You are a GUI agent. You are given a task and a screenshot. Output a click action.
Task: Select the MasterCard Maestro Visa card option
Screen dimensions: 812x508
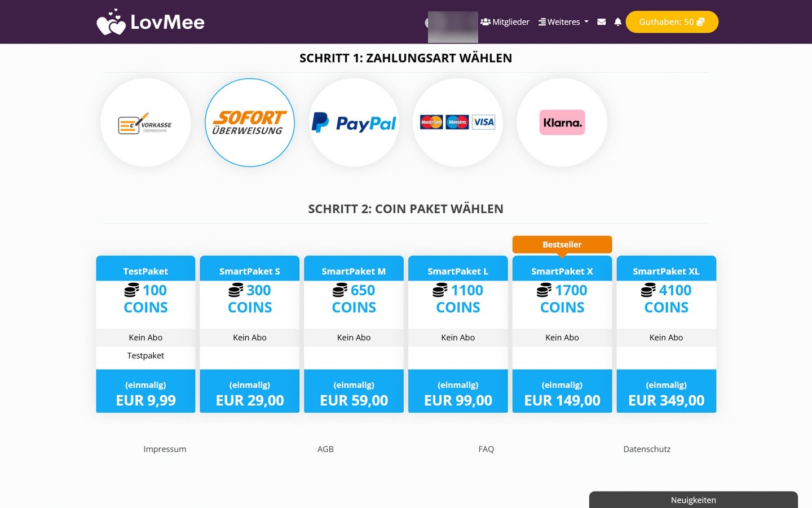pyautogui.click(x=458, y=122)
